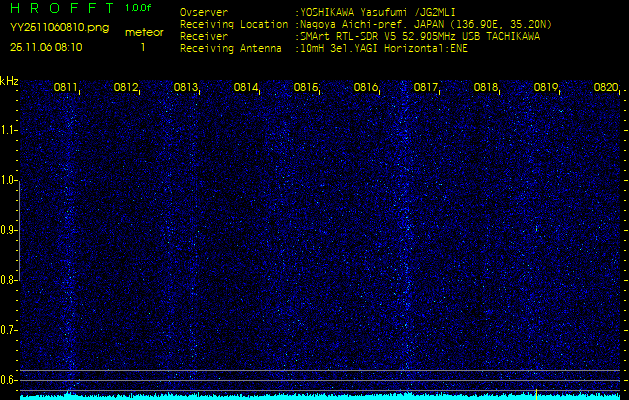This screenshot has width=629, height=400.
Task: Click the 0811 time label
Action: coord(66,87)
